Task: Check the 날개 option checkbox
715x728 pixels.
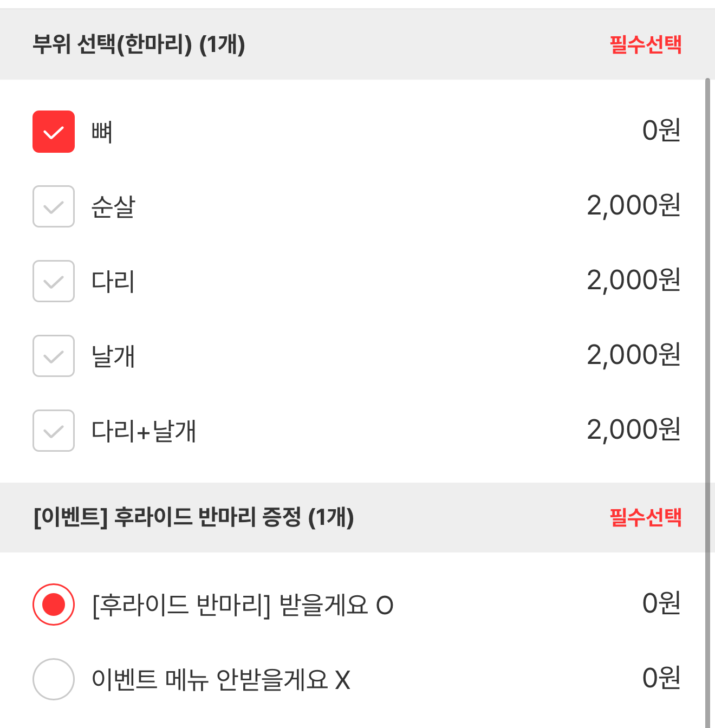Action: point(54,356)
